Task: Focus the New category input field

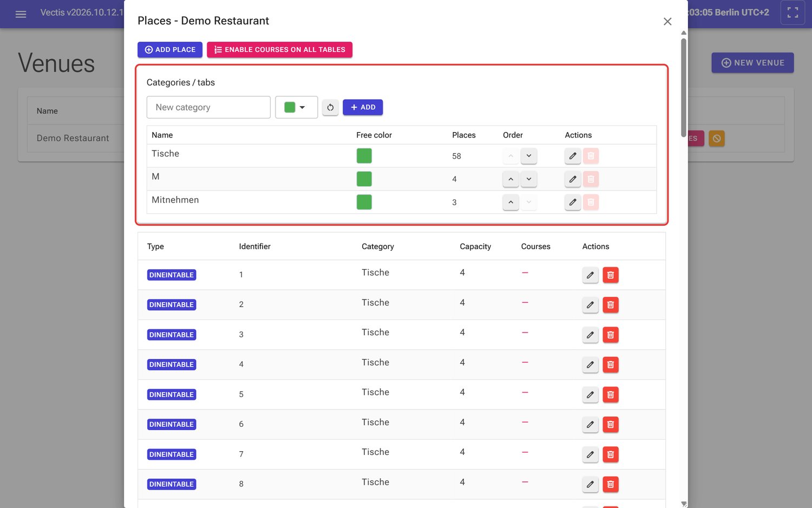Action: point(208,107)
